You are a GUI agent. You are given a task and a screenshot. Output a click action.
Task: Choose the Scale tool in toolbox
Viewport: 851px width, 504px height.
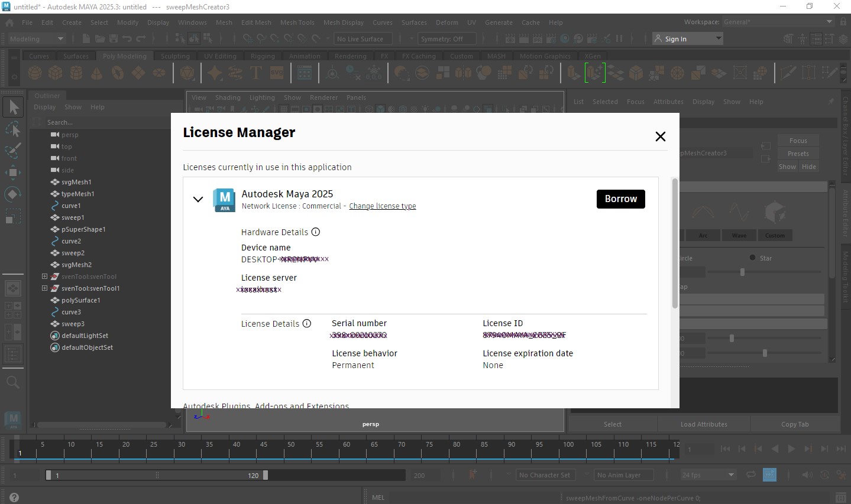13,216
